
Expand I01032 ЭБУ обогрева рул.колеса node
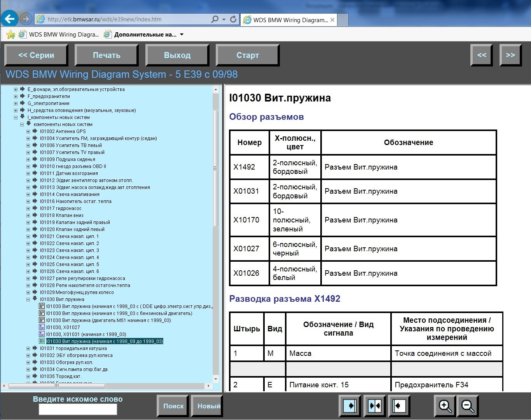tap(28, 355)
